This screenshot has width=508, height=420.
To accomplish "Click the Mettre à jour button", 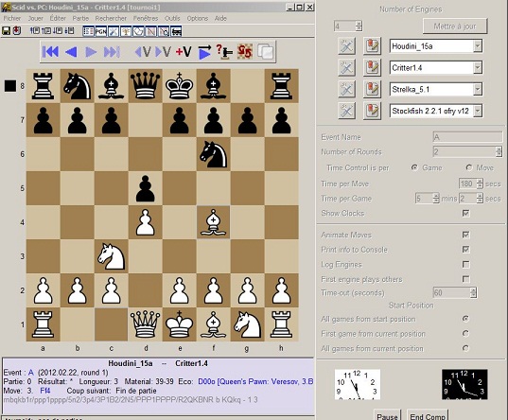I will [455, 26].
